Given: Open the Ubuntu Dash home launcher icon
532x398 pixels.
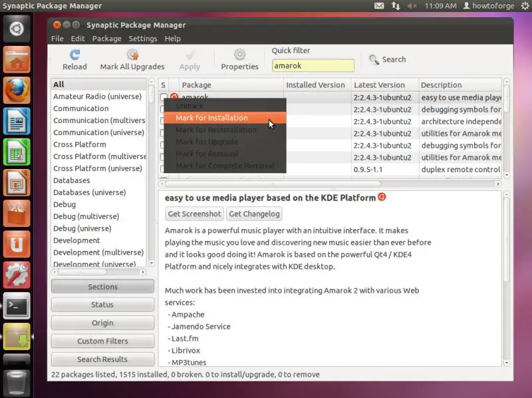Looking at the screenshot, I should pyautogui.click(x=17, y=29).
